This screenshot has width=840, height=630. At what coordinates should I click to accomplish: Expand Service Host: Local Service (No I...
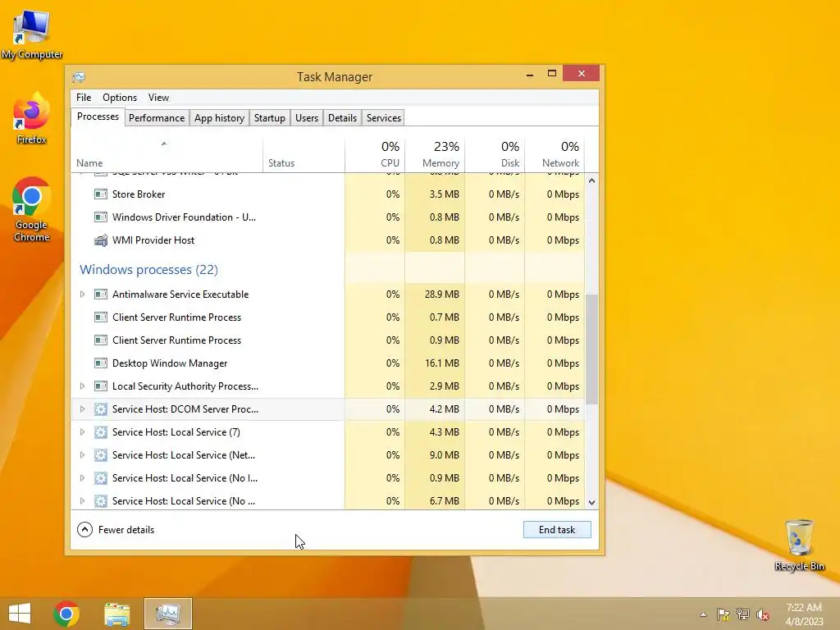click(x=82, y=478)
